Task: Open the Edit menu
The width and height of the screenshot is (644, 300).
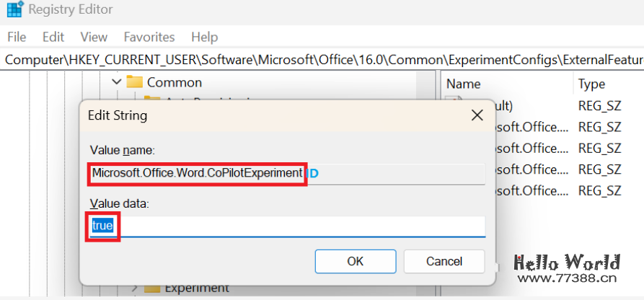Action: [x=53, y=37]
